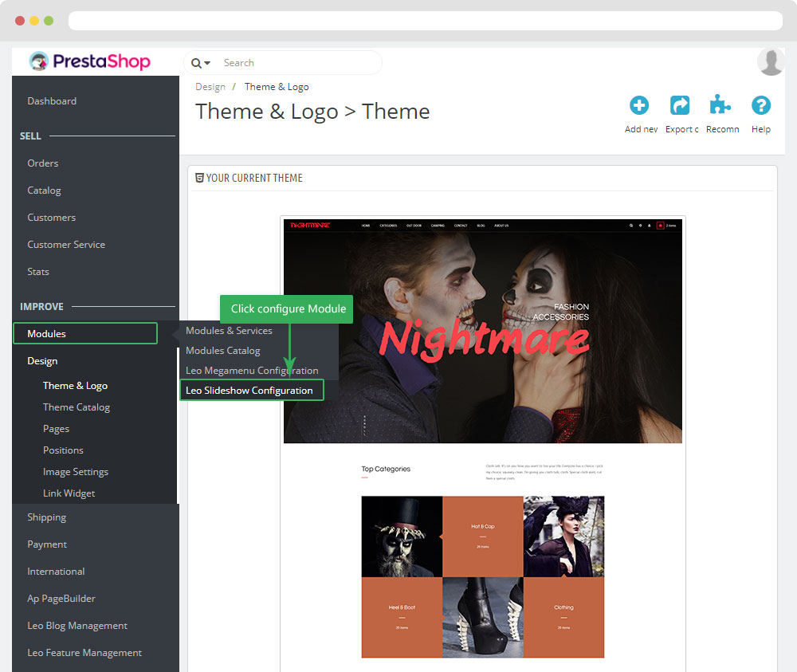Open Help via the question mark icon
The image size is (797, 672).
pos(761,105)
